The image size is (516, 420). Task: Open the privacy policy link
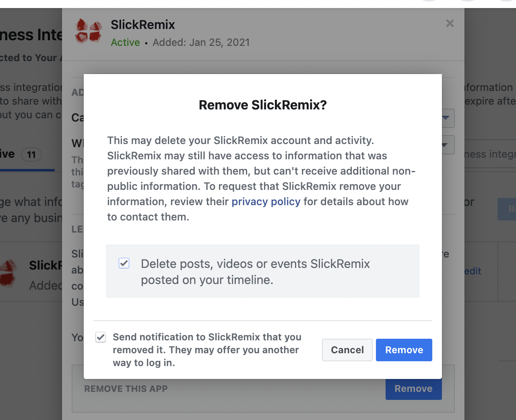(x=266, y=202)
